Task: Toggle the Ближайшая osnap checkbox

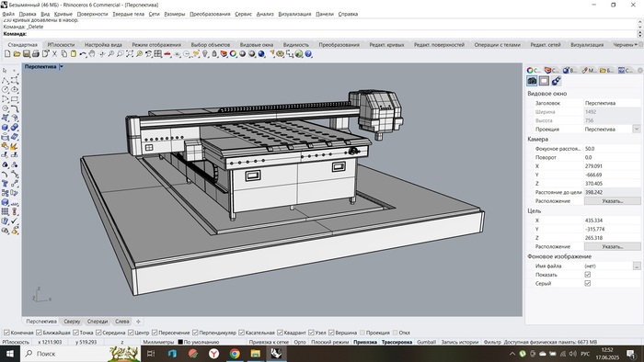Action: tap(39, 333)
